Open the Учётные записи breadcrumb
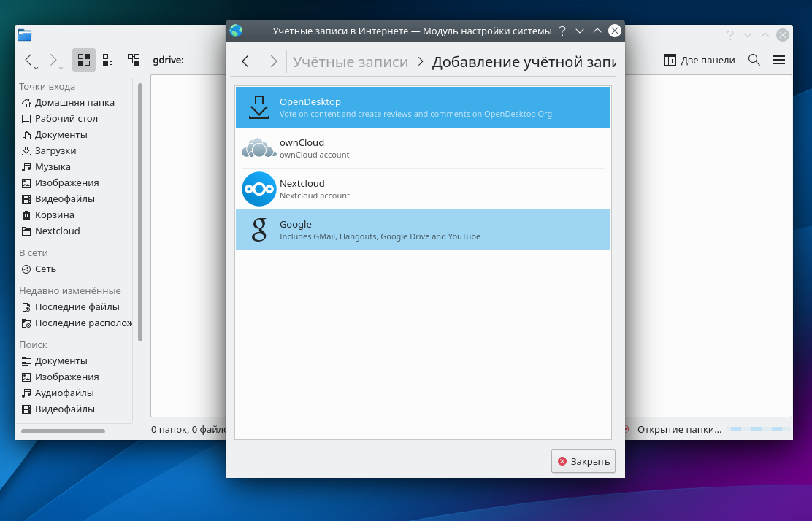Screen dimensions: 812x521 coord(351,61)
